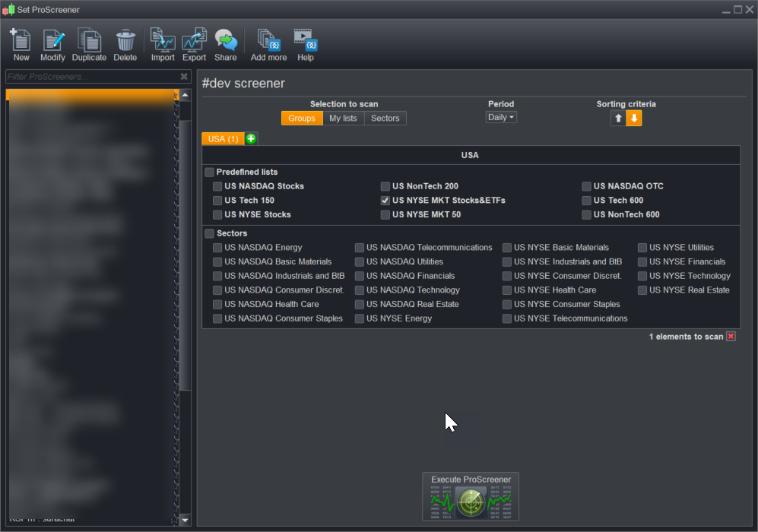
Task: Check US NYSE Real Estate
Action: coord(642,290)
